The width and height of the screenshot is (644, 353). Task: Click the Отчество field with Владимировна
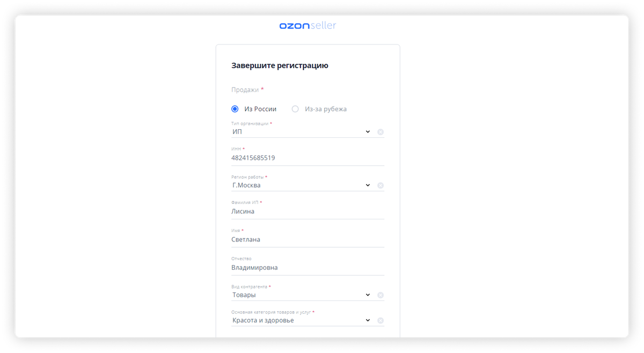tap(308, 268)
